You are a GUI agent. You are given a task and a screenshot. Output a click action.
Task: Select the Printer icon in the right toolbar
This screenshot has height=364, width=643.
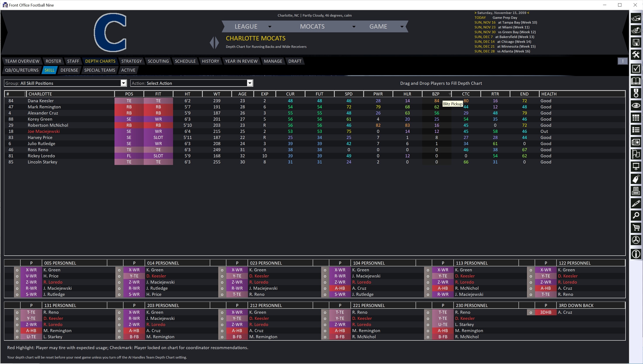[636, 191]
